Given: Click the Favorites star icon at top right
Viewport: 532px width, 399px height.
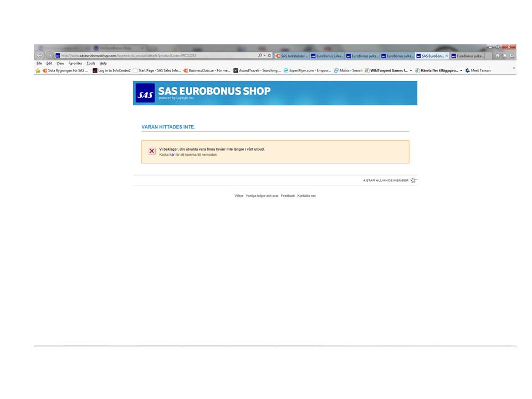Looking at the screenshot, I should tap(505, 55).
